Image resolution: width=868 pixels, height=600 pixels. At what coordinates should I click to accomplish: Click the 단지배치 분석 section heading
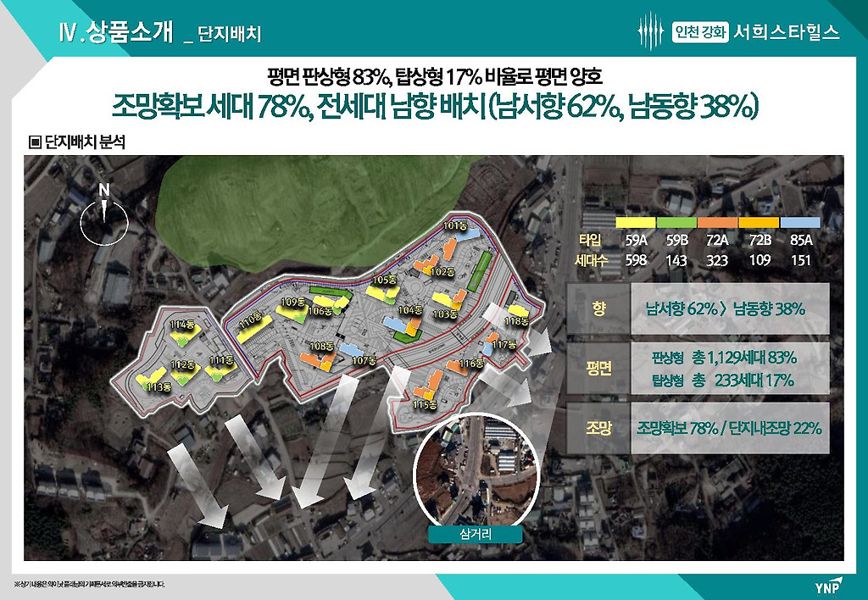point(77,142)
